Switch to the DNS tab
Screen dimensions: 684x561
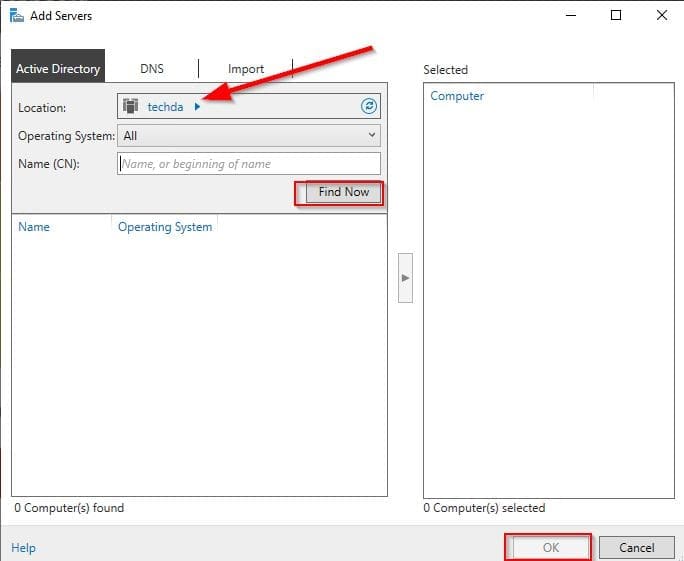[152, 69]
